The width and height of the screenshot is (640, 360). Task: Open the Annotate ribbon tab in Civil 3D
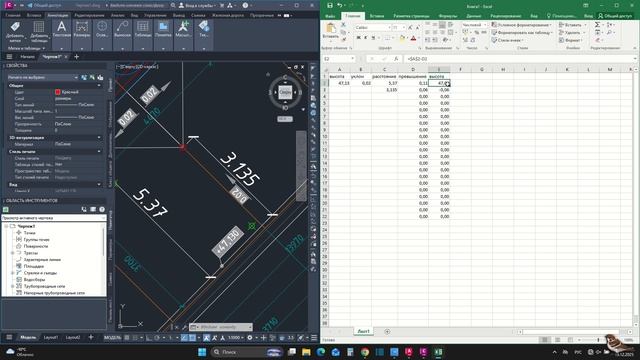pos(58,15)
